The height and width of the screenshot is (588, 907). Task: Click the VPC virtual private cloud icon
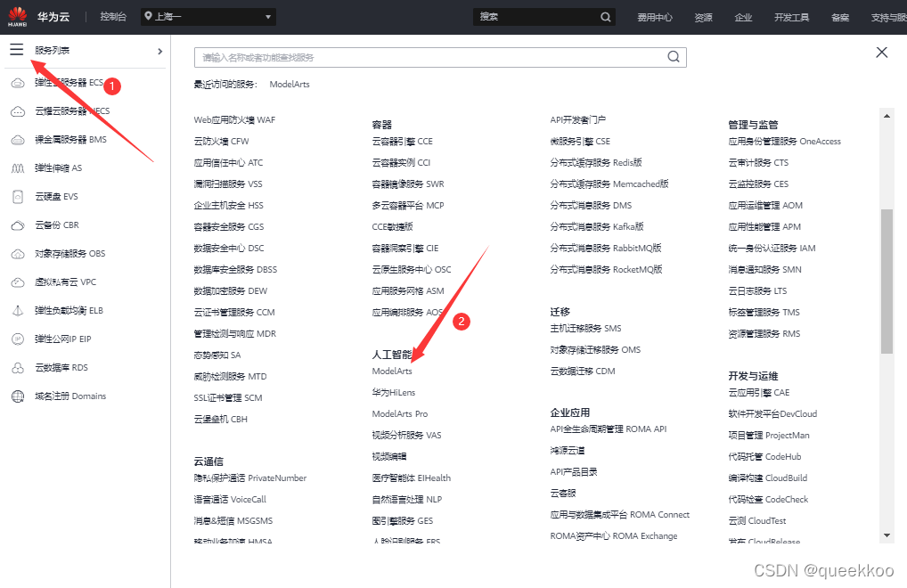click(x=18, y=282)
